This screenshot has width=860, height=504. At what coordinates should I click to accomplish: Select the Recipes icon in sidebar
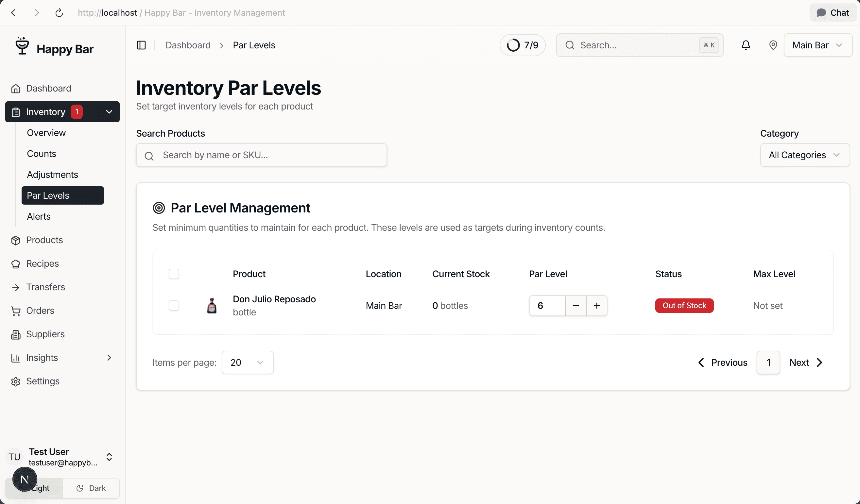pyautogui.click(x=16, y=263)
